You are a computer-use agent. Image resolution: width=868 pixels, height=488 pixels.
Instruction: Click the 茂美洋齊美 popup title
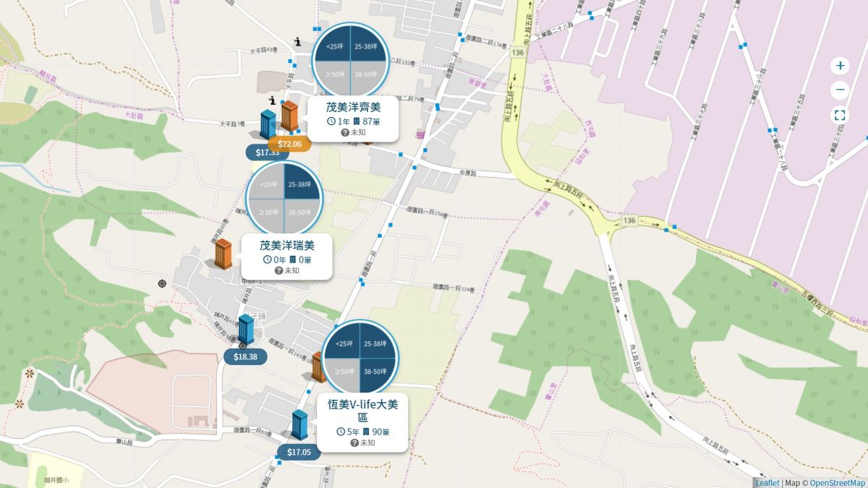tap(352, 108)
